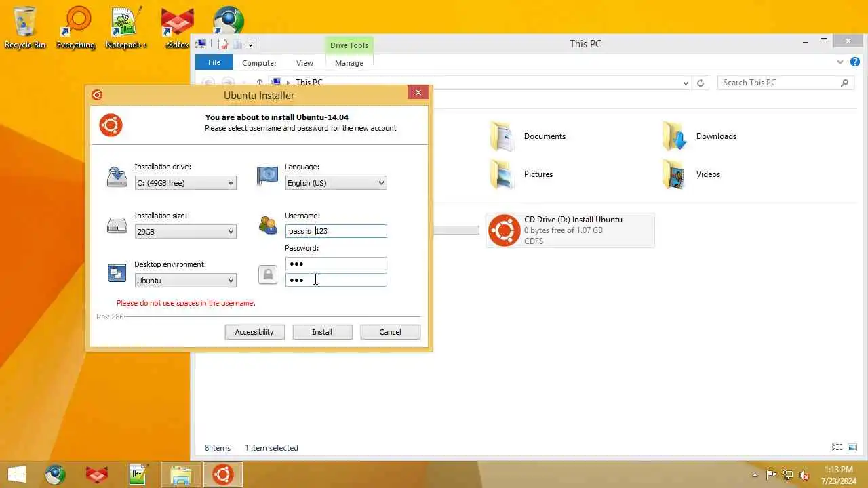Click the installation drive icon
This screenshot has height=488, width=868.
click(117, 177)
